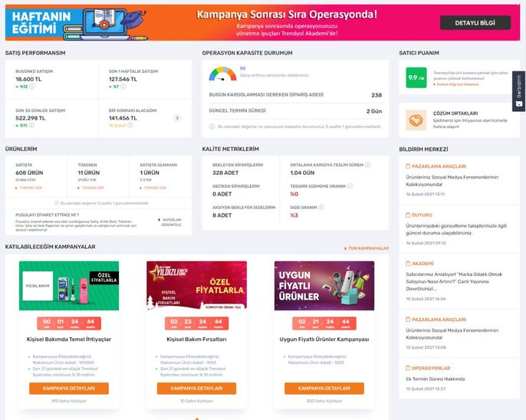The width and height of the screenshot is (526, 420).
Task: Open the Geribildirim side tab
Action: tap(519, 91)
